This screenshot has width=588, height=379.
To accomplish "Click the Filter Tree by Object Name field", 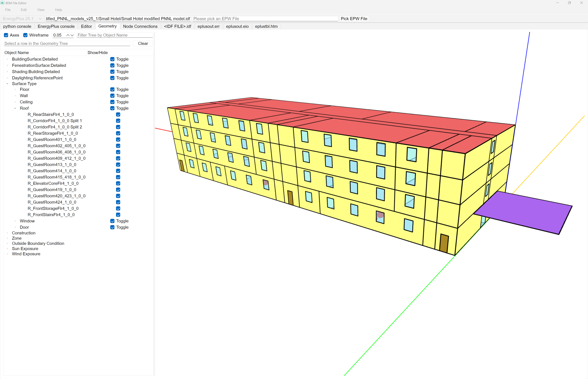I will point(115,35).
